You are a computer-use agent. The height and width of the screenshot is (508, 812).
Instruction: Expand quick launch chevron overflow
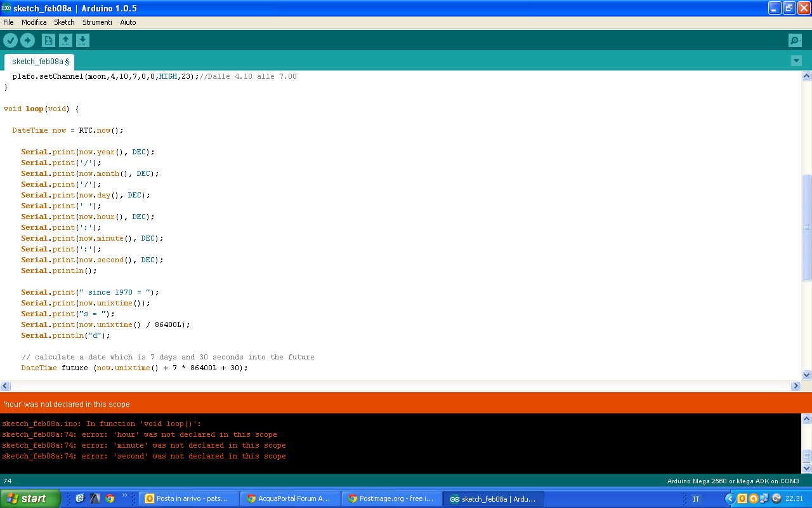click(x=125, y=496)
